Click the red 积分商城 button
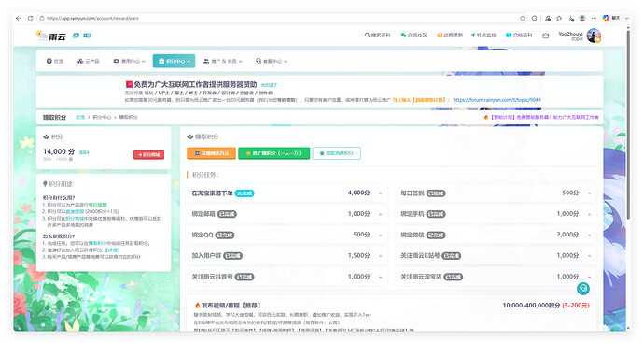The image size is (644, 343). pos(148,154)
